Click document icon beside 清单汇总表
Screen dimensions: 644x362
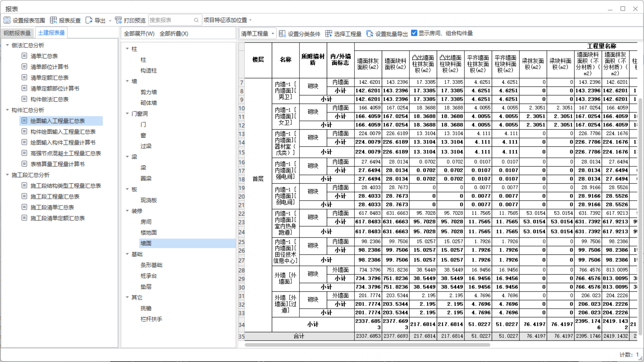[24, 56]
